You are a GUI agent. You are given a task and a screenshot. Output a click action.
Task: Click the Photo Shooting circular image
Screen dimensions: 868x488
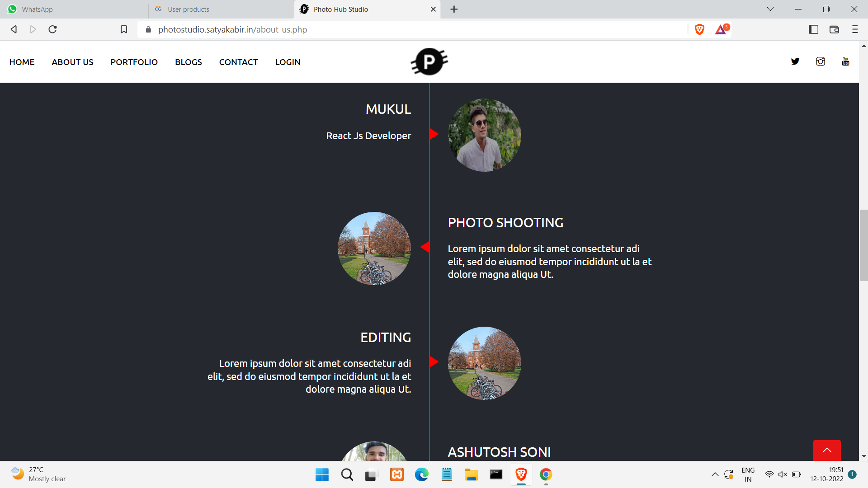point(374,248)
